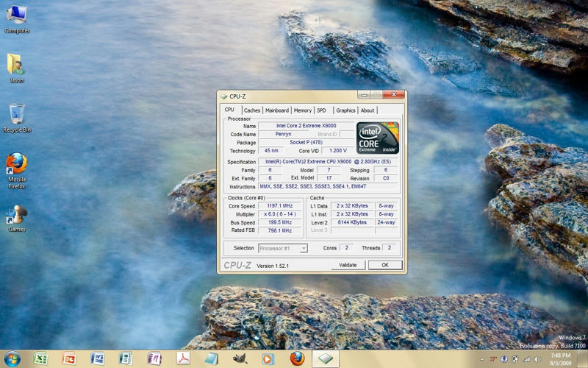Click the 199.5 MHz bus speed value

[x=280, y=222]
